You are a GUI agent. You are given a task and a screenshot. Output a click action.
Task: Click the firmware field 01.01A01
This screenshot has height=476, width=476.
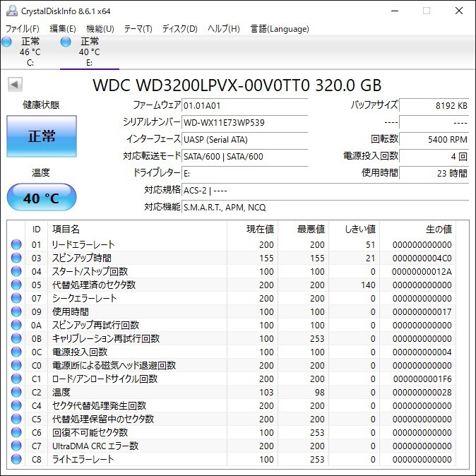(x=244, y=106)
